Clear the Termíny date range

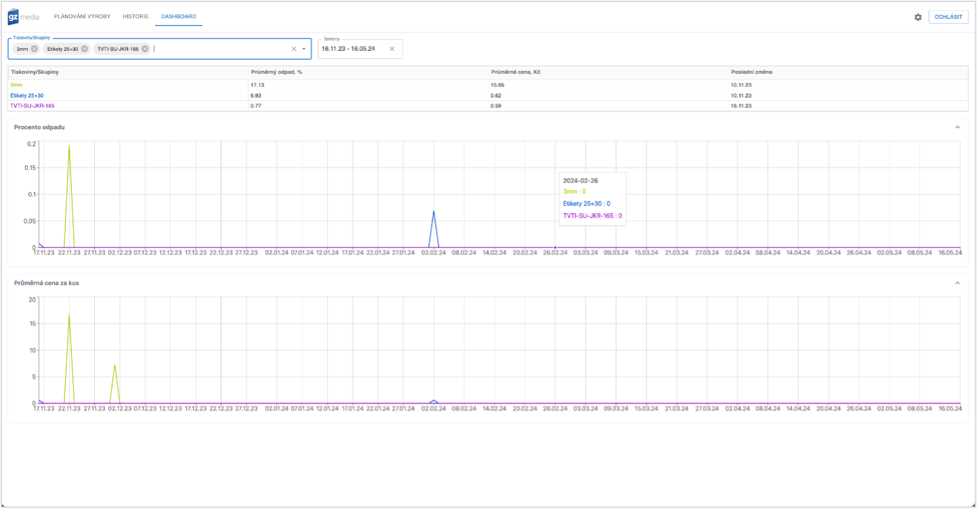392,49
